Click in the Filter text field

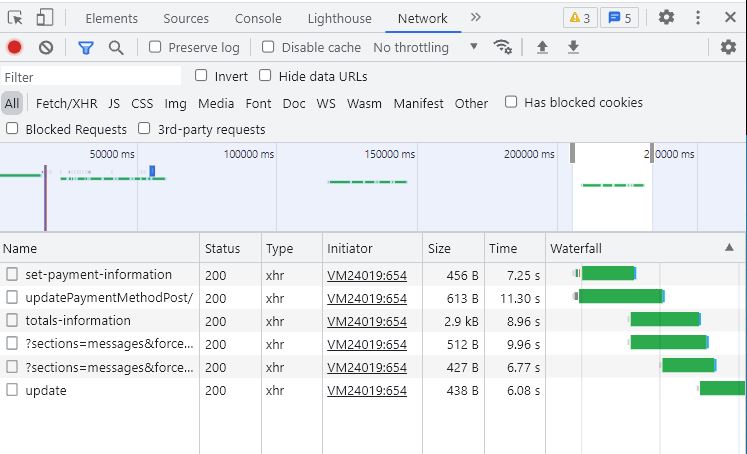[91, 77]
